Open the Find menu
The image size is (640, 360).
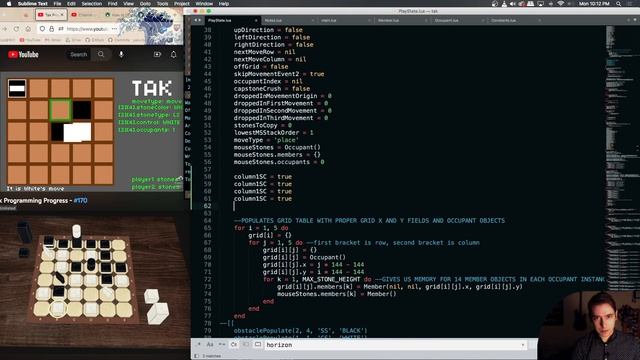(x=112, y=4)
